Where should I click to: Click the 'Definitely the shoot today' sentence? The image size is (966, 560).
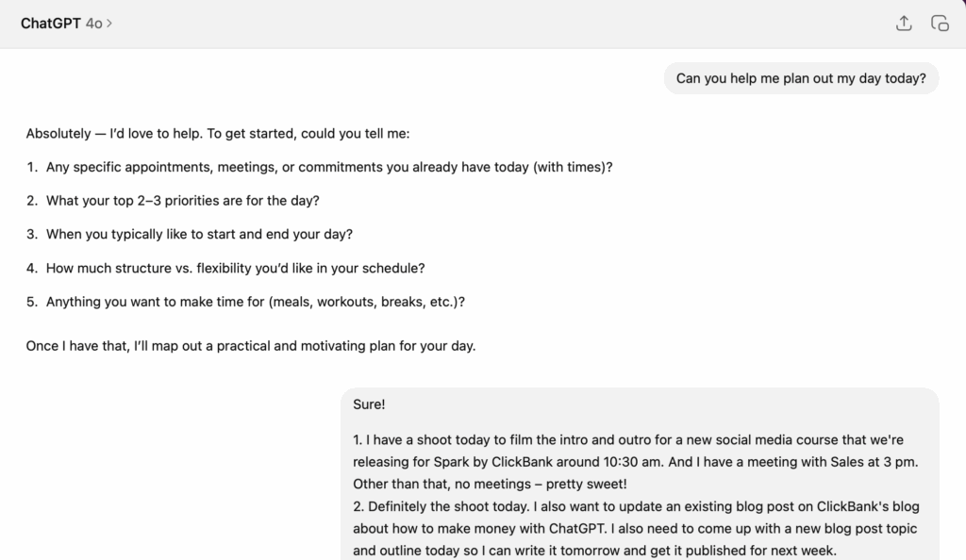(x=448, y=506)
